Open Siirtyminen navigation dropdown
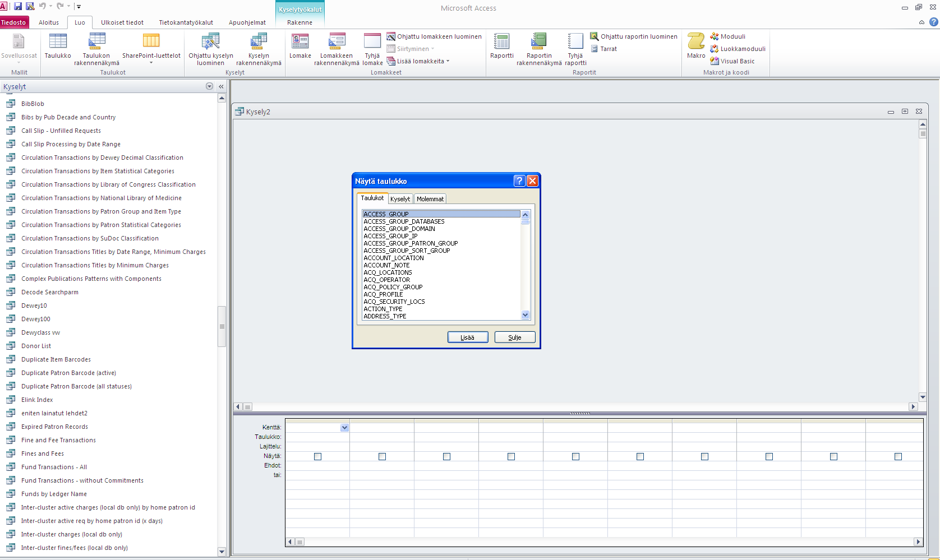940x560 pixels. click(411, 49)
